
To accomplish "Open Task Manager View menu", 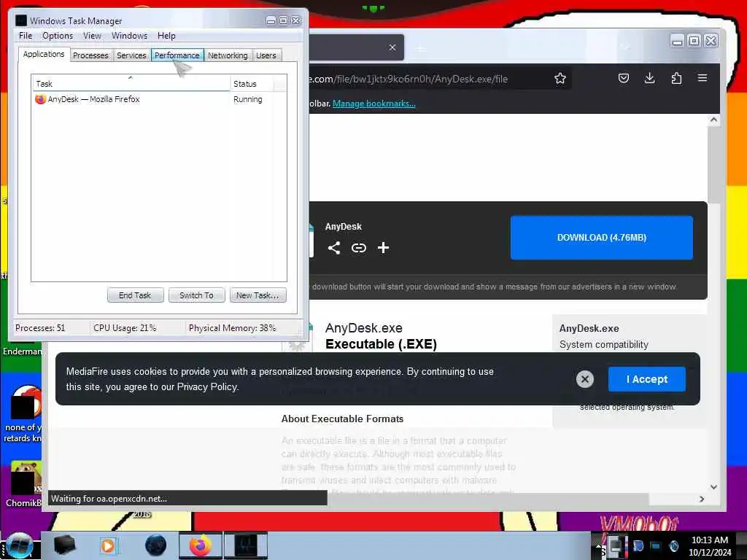I will 92,36.
